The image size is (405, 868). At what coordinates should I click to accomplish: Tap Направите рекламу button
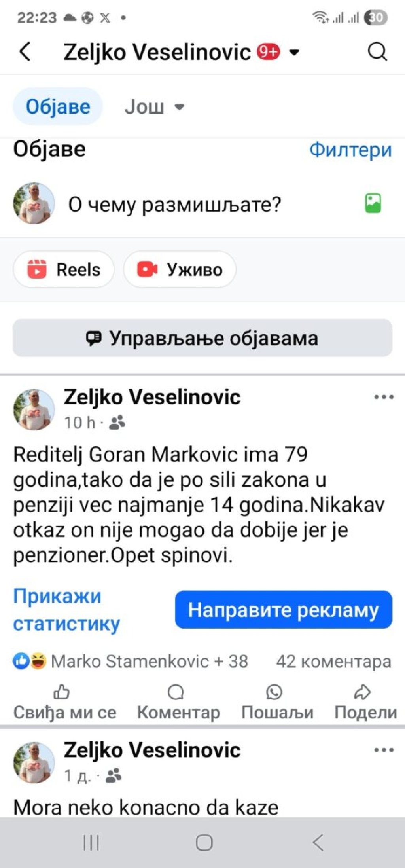click(283, 610)
